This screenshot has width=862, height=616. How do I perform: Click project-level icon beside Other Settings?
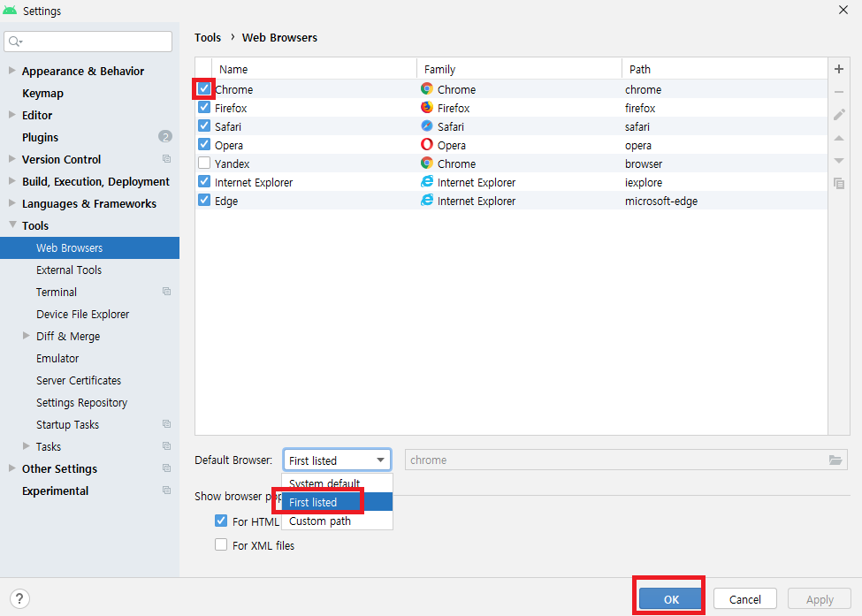[x=166, y=468]
